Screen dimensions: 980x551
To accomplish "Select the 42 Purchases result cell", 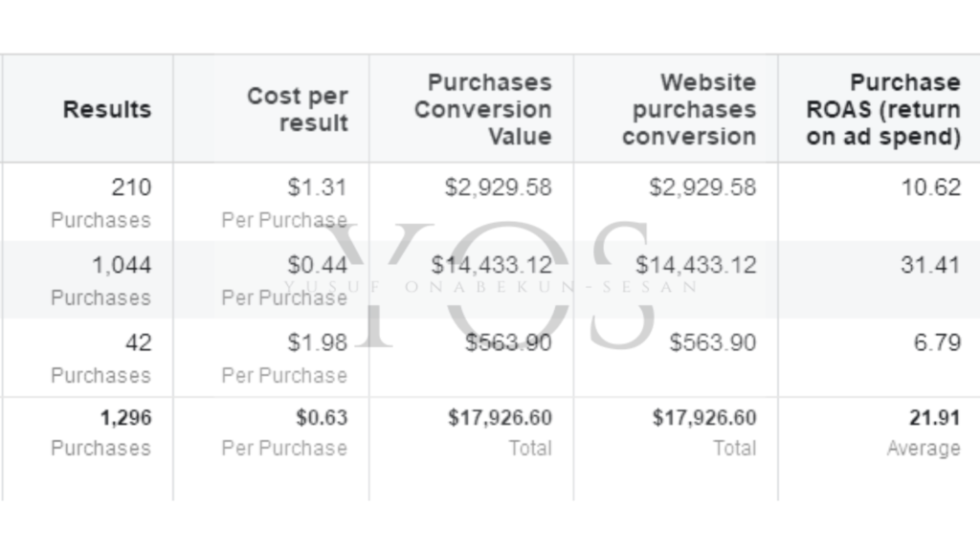I will (x=87, y=358).
